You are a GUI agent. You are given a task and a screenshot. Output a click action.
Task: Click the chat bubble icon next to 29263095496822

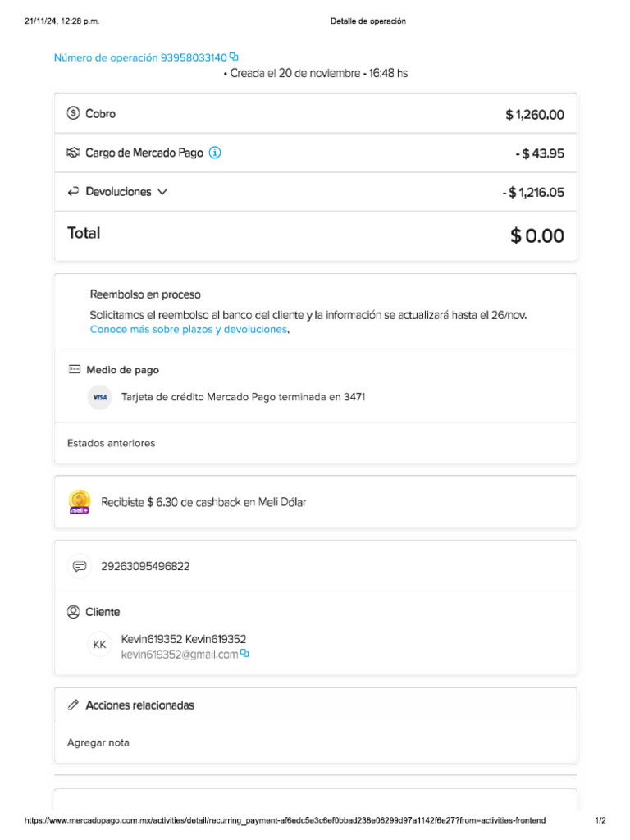click(80, 566)
